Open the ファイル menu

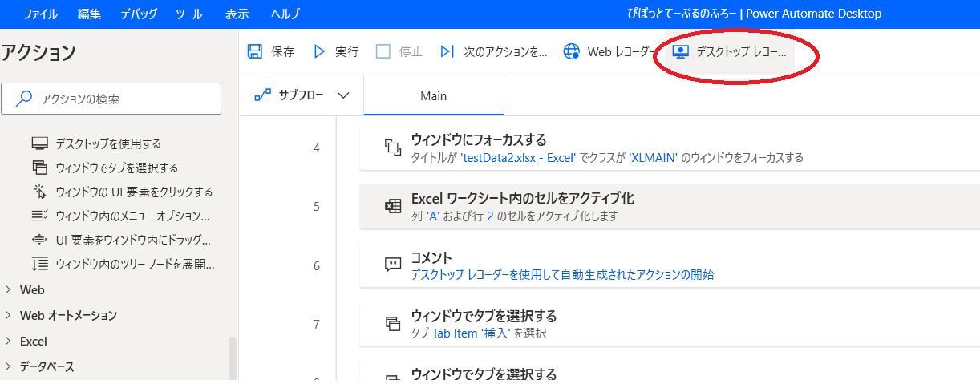[x=41, y=14]
